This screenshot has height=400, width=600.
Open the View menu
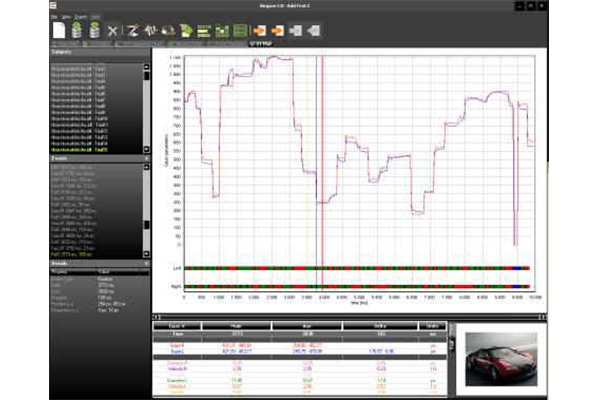(x=66, y=17)
